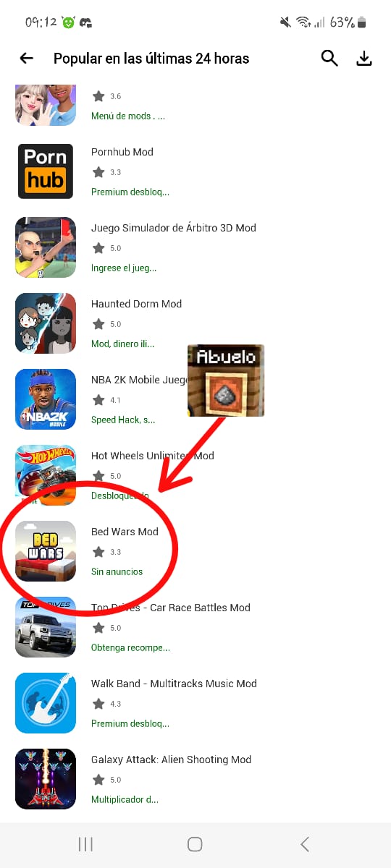The height and width of the screenshot is (868, 391).
Task: Select Walk Band - Multitracks Music Mod
Action: tap(174, 684)
